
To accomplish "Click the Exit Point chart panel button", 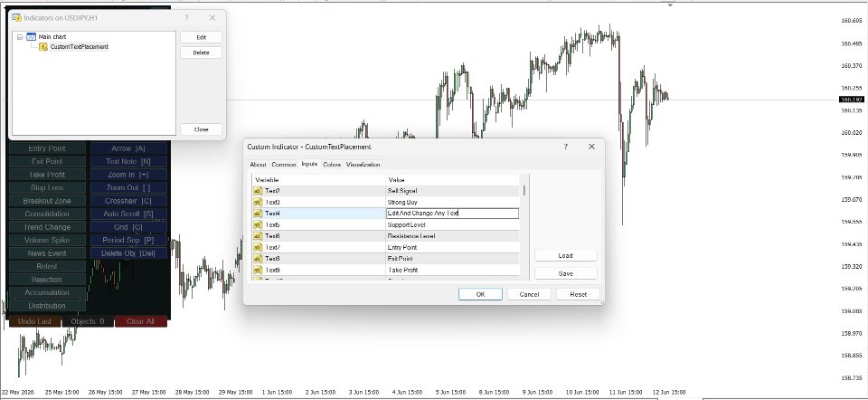I will [47, 162].
